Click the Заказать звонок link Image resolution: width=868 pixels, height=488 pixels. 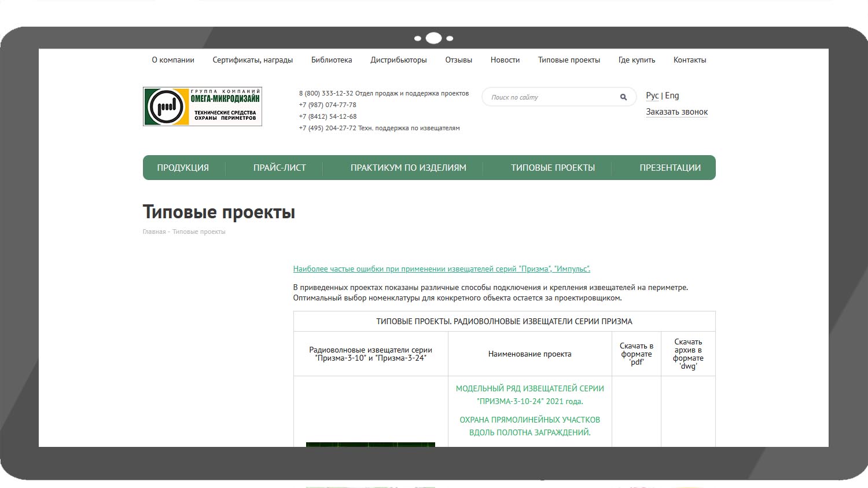point(677,112)
